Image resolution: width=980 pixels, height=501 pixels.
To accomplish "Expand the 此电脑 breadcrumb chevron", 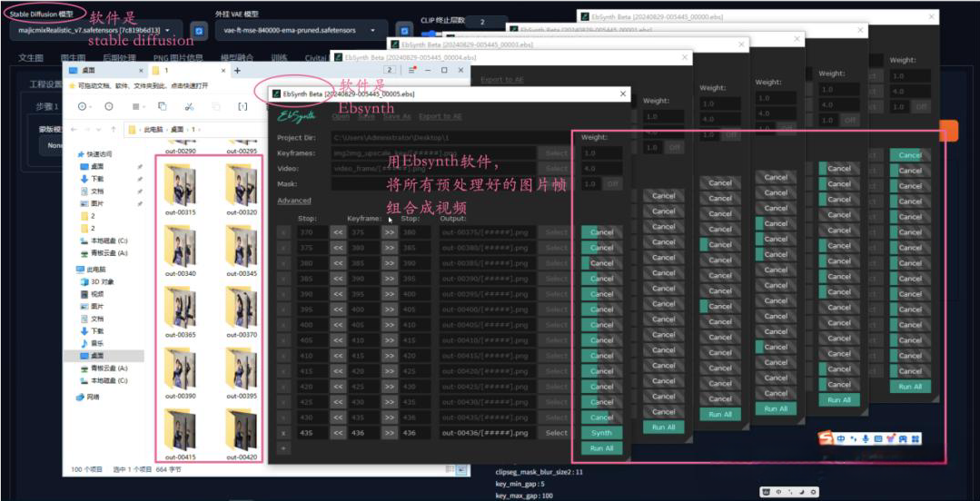I will point(166,129).
